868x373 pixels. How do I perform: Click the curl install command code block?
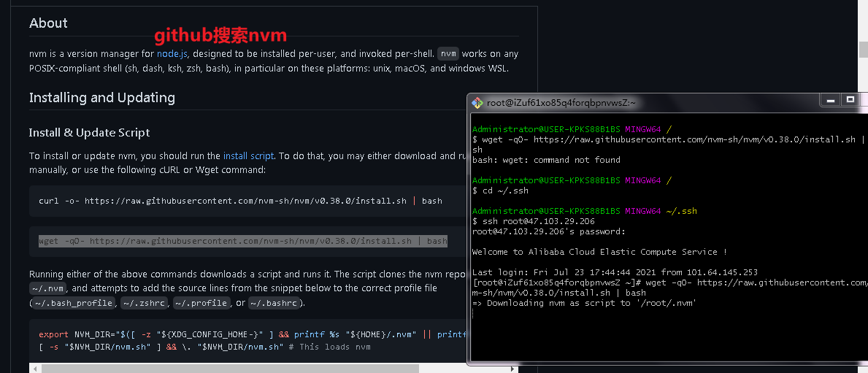pos(240,201)
